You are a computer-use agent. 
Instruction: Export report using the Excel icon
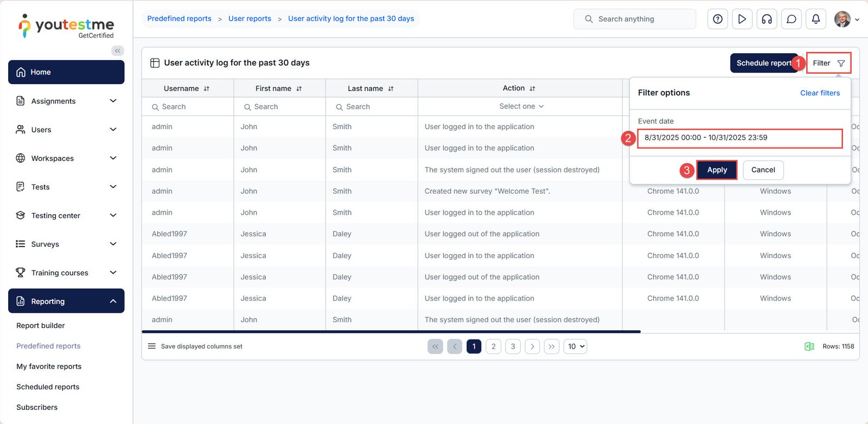click(809, 346)
